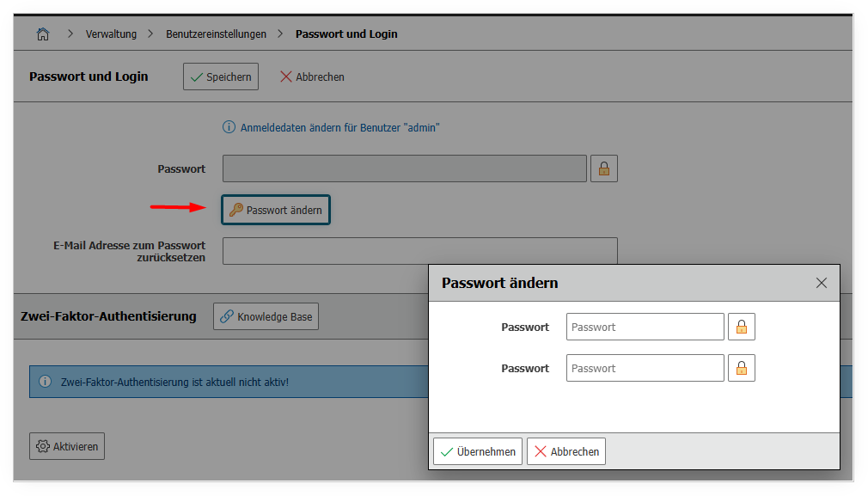The height and width of the screenshot is (496, 868).
Task: Click the home icon in the breadcrumb
Action: click(42, 34)
